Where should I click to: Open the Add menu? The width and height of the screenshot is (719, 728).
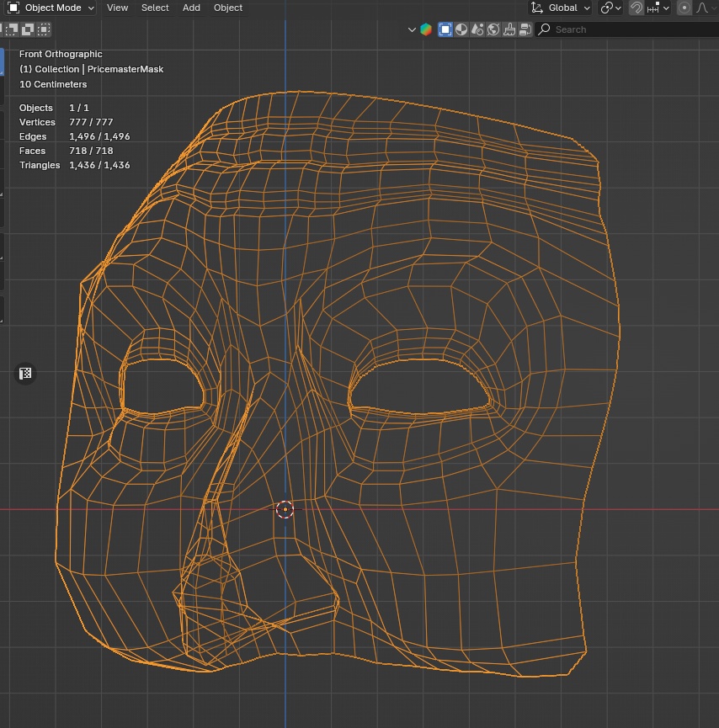191,8
